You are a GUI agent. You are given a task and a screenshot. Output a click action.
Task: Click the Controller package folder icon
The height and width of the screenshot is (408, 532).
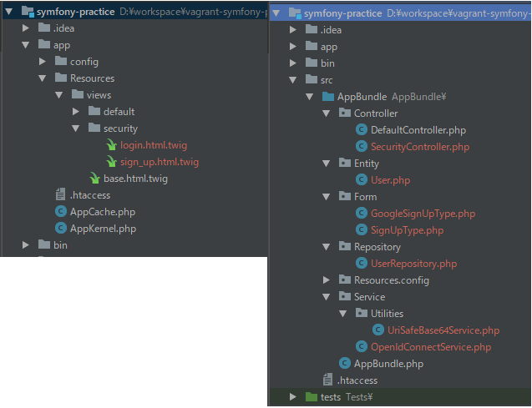345,113
